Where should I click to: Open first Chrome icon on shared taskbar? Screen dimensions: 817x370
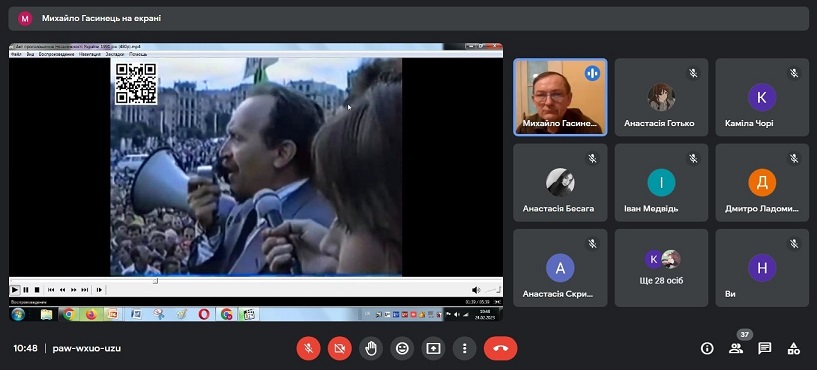pos(68,314)
